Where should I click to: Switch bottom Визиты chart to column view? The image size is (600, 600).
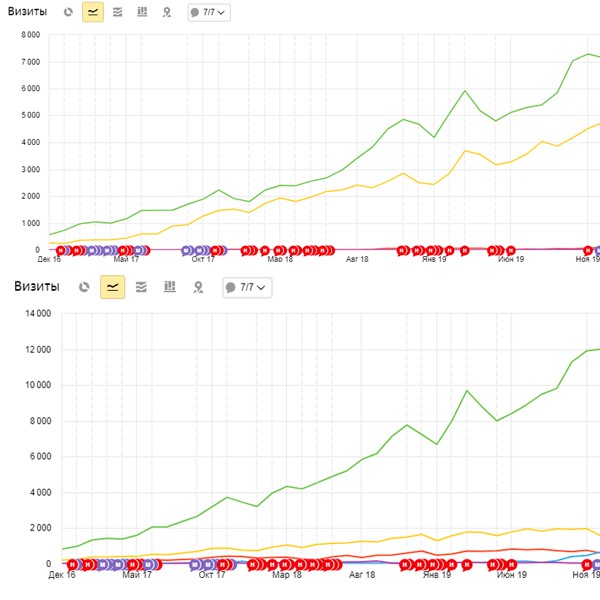170,287
